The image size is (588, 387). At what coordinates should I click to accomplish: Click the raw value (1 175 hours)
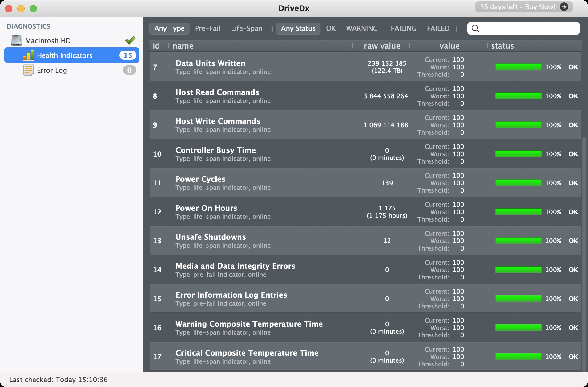(387, 215)
